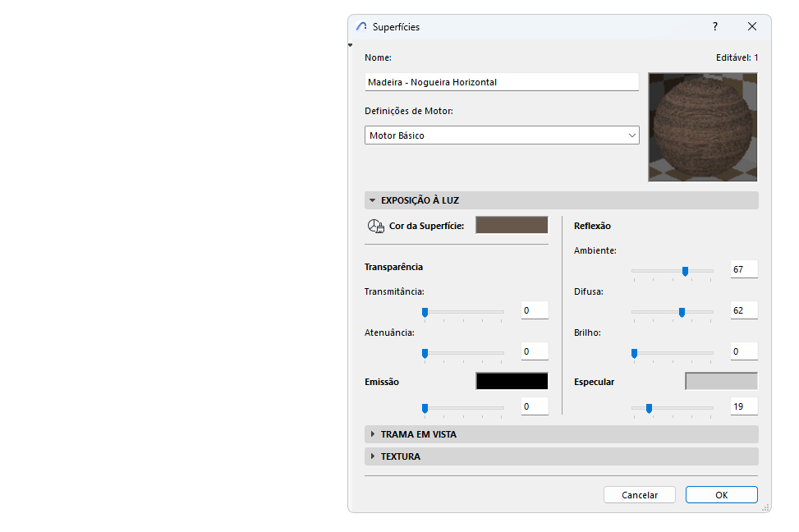Viewport: 799px width, 532px height.
Task: Expand the TRAMA EM VISTA section
Action: [374, 433]
